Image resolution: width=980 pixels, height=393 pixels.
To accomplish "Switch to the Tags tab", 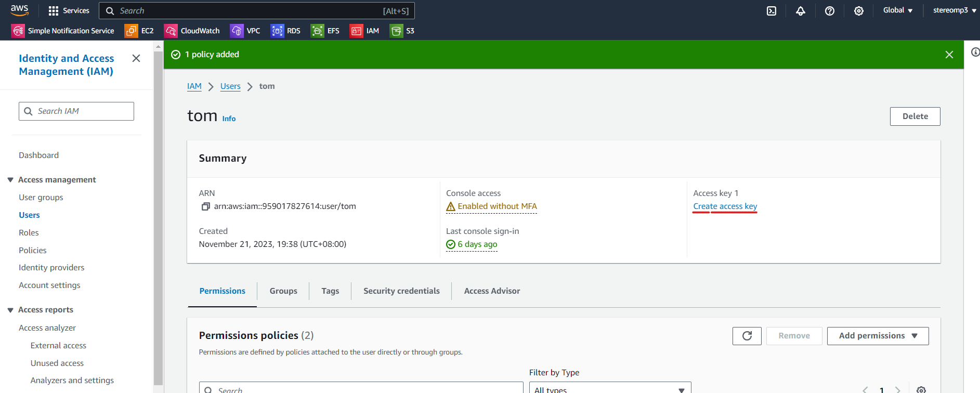I will pos(330,291).
